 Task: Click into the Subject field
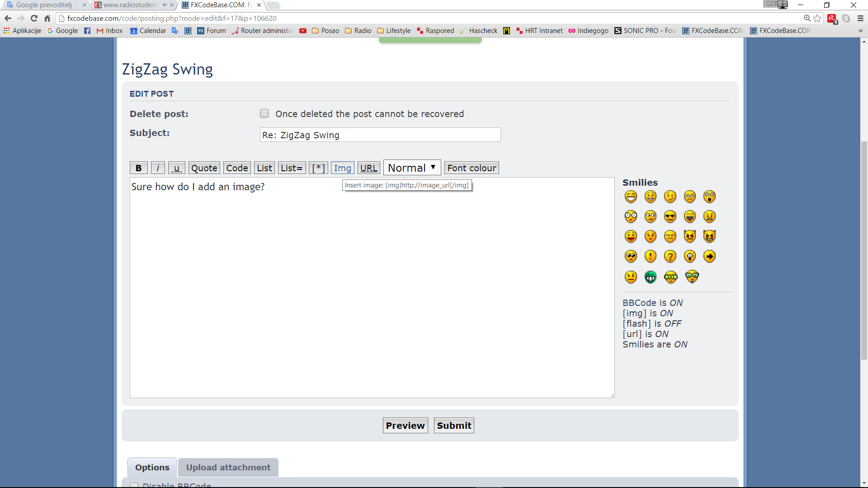coord(380,135)
